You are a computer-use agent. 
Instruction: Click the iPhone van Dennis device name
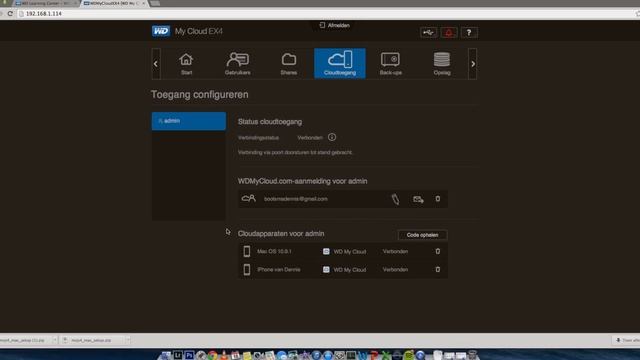pyautogui.click(x=279, y=269)
